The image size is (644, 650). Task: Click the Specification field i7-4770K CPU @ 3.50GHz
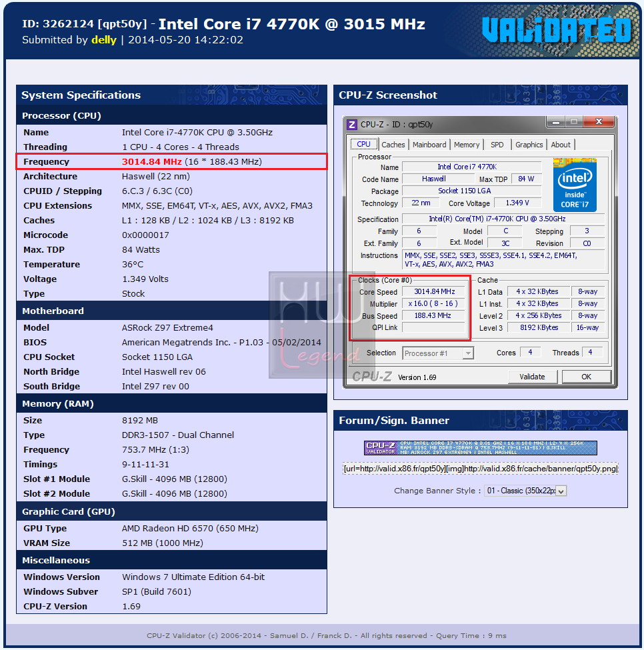pyautogui.click(x=503, y=219)
